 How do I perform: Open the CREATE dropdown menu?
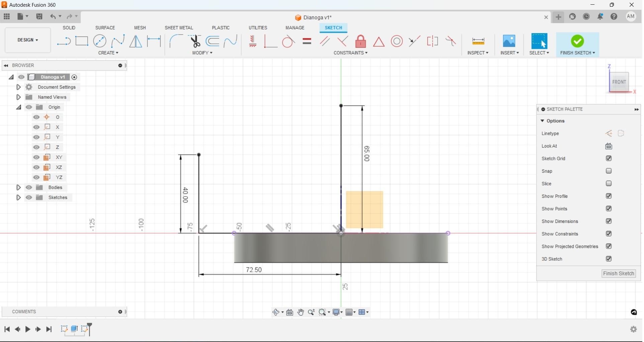click(x=108, y=53)
